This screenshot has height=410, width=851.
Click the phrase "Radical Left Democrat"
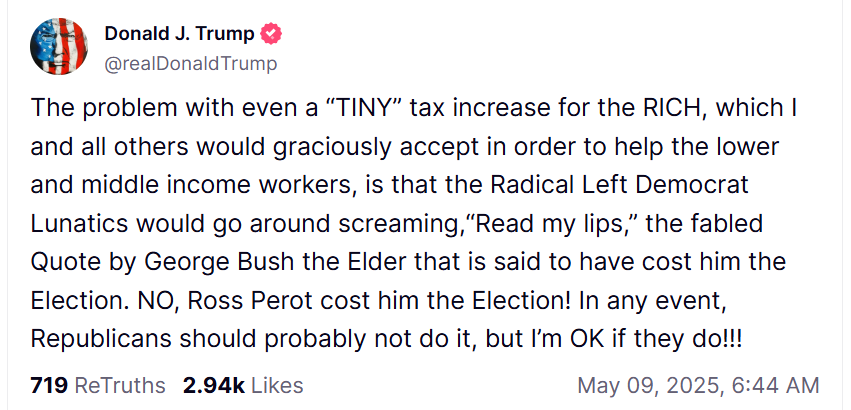[620, 185]
